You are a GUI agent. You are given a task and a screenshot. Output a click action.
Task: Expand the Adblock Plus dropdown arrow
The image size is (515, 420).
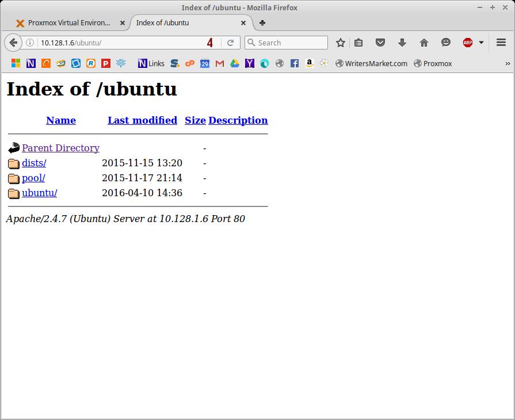[x=481, y=43]
